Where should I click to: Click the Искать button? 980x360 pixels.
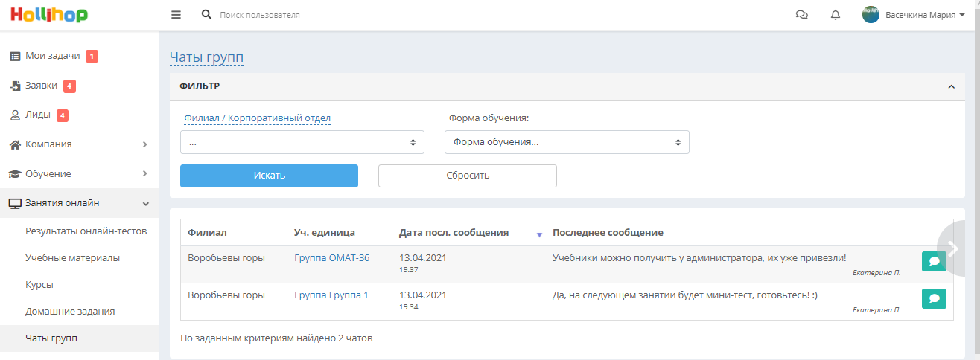pyautogui.click(x=269, y=176)
